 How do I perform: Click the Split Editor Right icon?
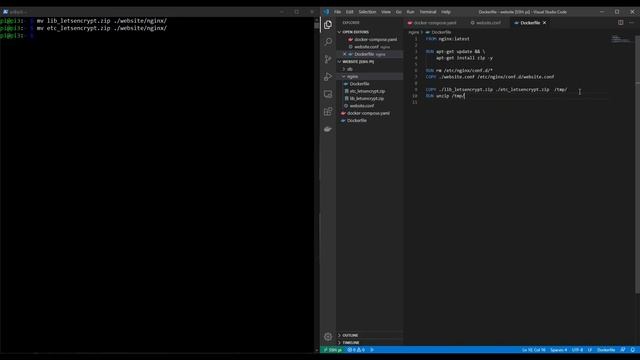[620, 23]
